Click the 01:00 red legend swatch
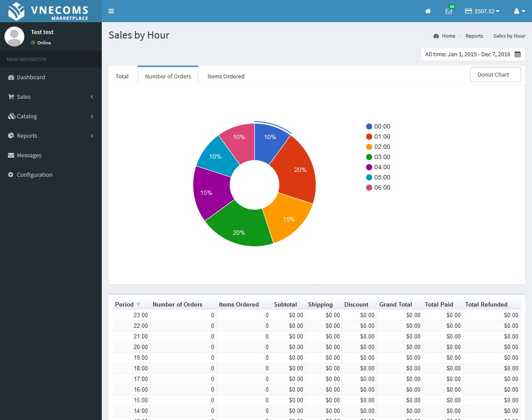Viewport: 532px width, 420px height. (369, 136)
